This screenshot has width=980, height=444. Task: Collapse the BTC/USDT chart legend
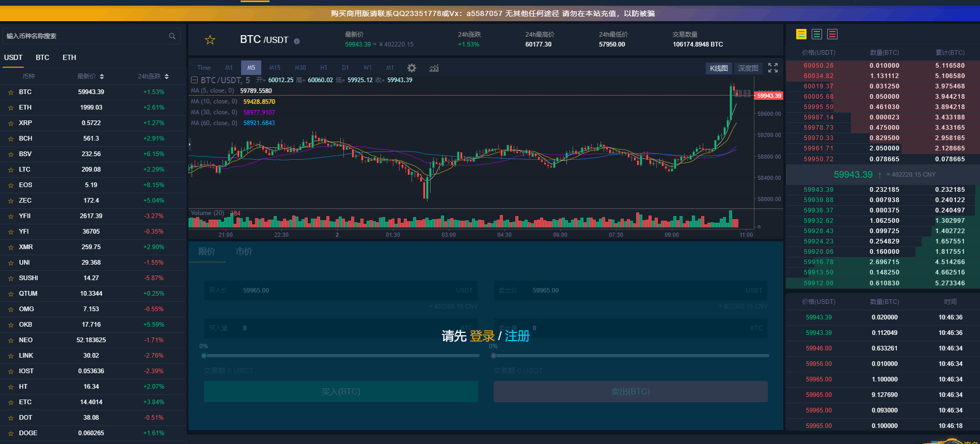point(194,80)
